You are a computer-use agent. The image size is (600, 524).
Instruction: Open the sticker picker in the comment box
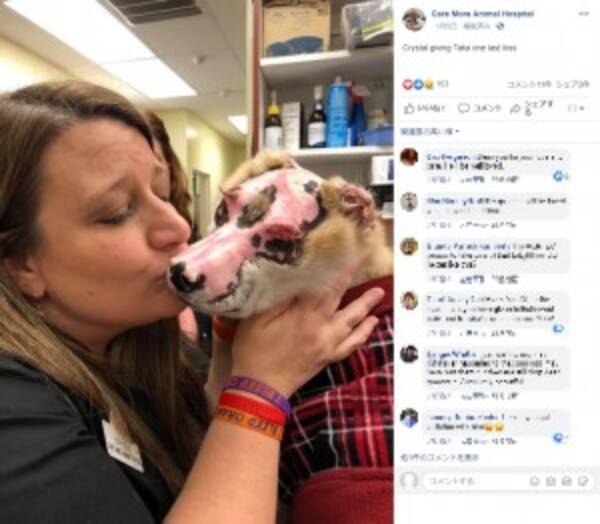point(583,481)
